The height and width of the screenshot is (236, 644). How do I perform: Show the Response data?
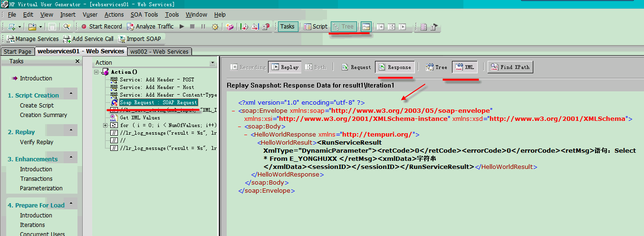coord(395,67)
